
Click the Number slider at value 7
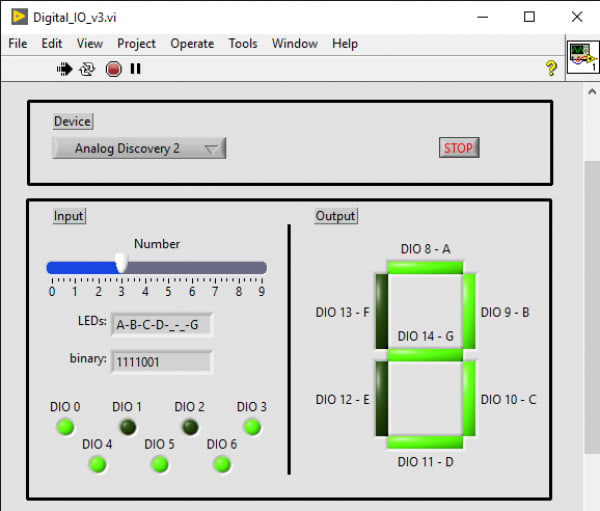[215, 268]
